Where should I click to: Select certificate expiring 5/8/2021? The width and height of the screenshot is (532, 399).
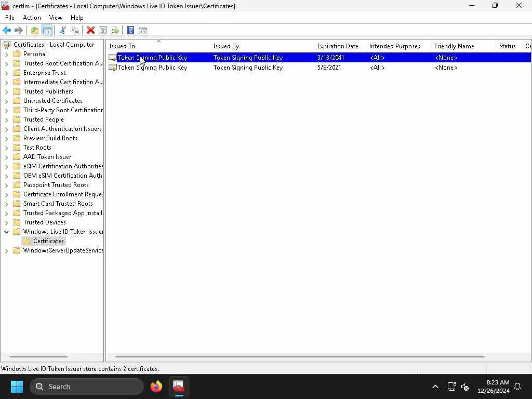tap(319, 68)
